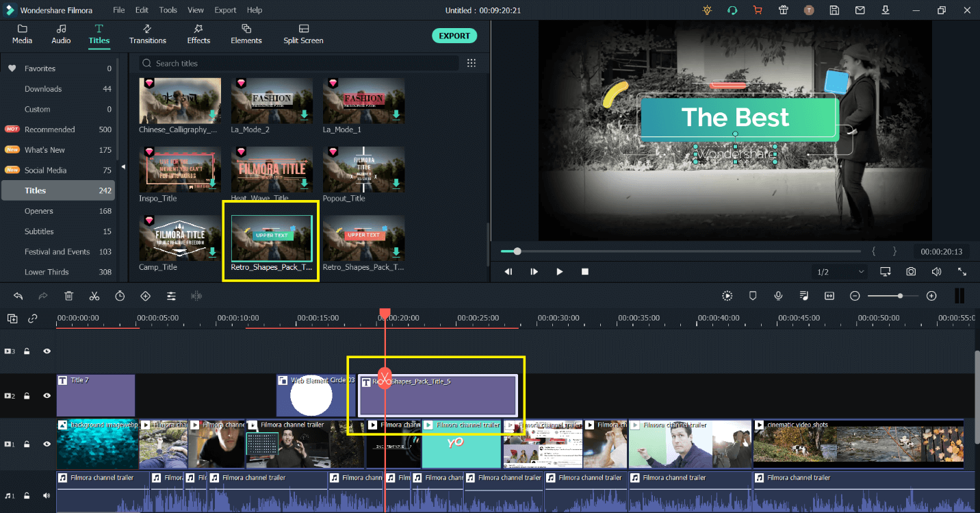Click zoom-to-fit timeline icon
Image resolution: width=980 pixels, height=513 pixels.
point(829,296)
